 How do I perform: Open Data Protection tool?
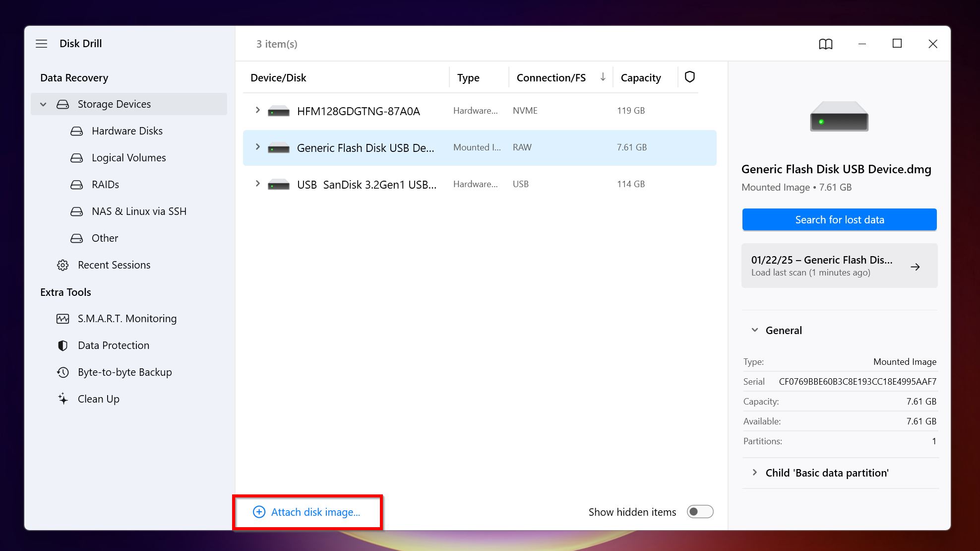pos(113,345)
